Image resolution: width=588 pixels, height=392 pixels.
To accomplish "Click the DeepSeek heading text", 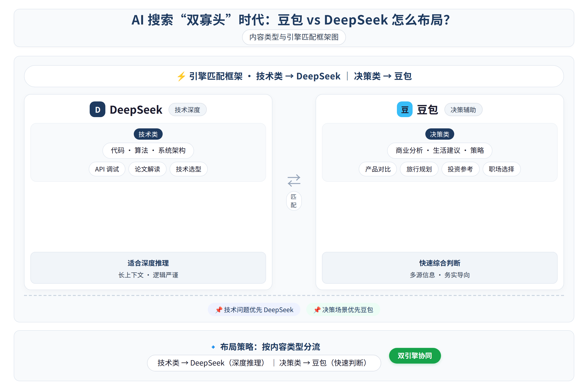I will (136, 110).
